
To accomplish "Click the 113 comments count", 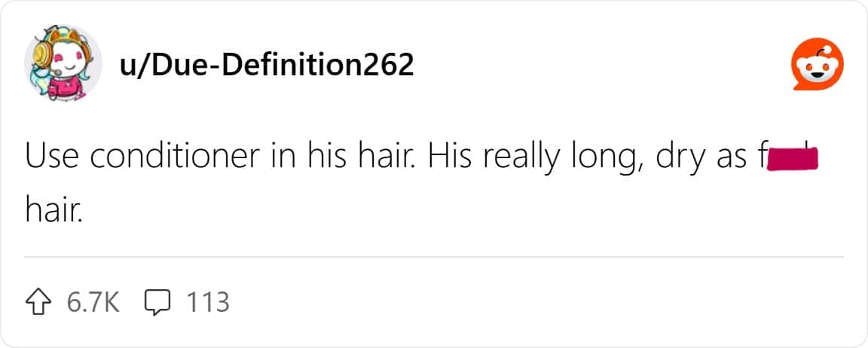I will 206,302.
